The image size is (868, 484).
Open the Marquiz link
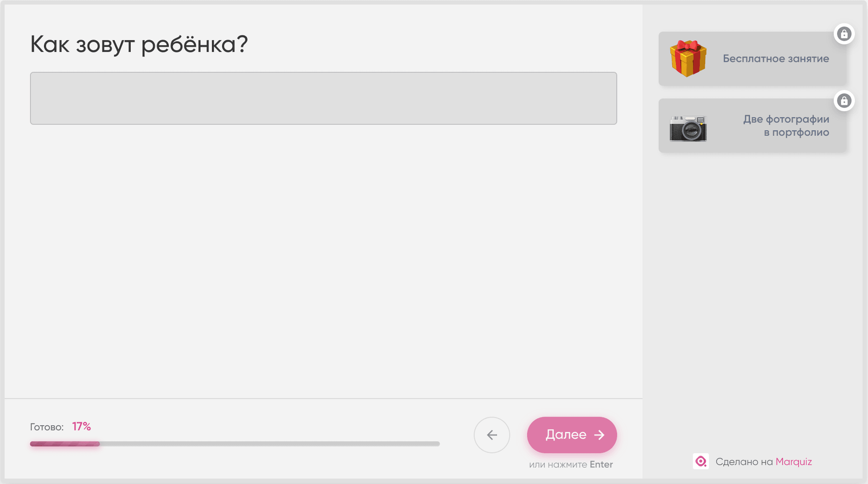(x=793, y=462)
